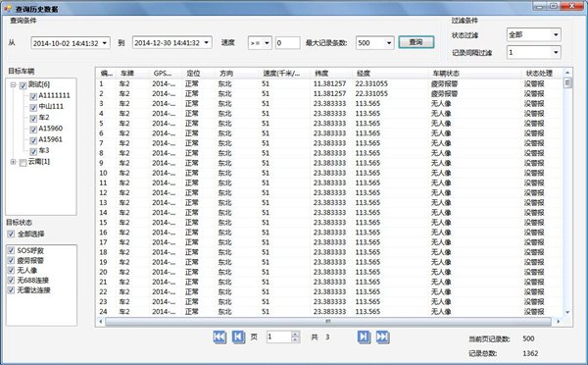Open the 状态过滤 dropdown

pos(556,34)
